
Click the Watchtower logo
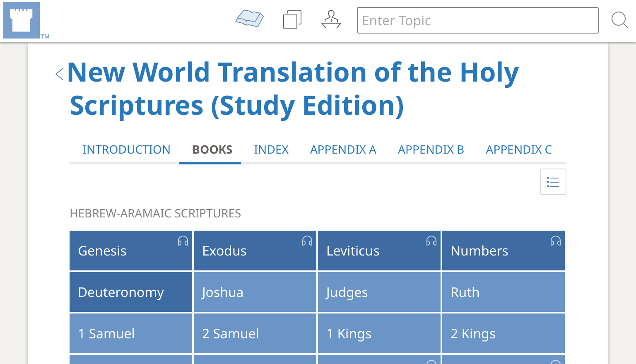point(22,19)
